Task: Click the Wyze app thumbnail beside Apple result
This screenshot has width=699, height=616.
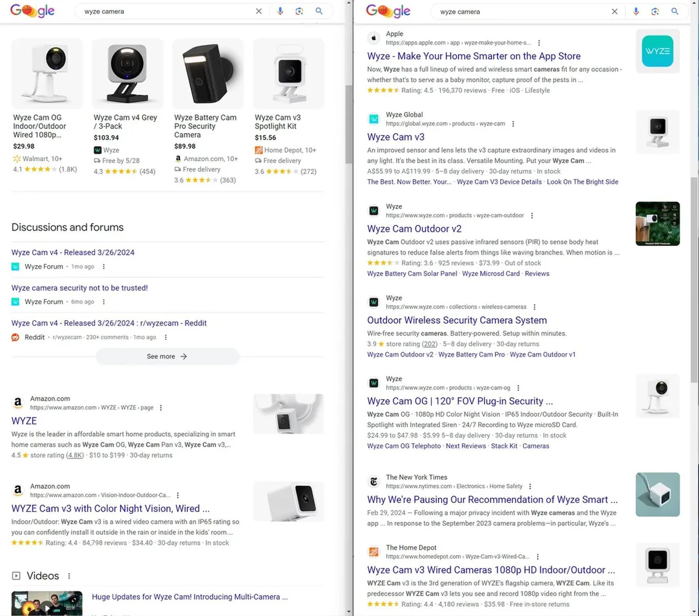Action: click(657, 51)
